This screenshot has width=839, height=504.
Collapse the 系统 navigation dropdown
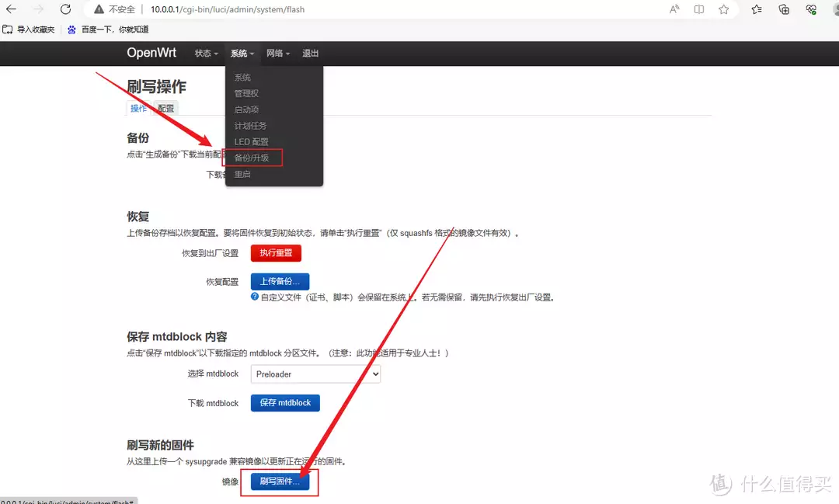[x=242, y=54]
